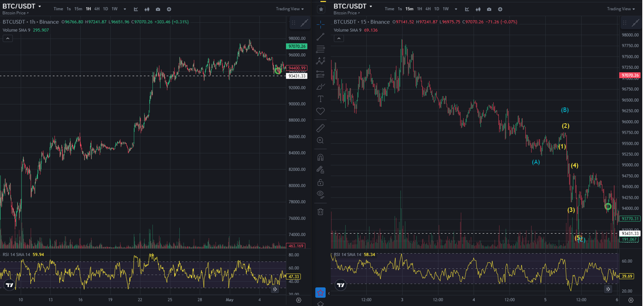Click the 93431.33 price label on left chart

[297, 76]
